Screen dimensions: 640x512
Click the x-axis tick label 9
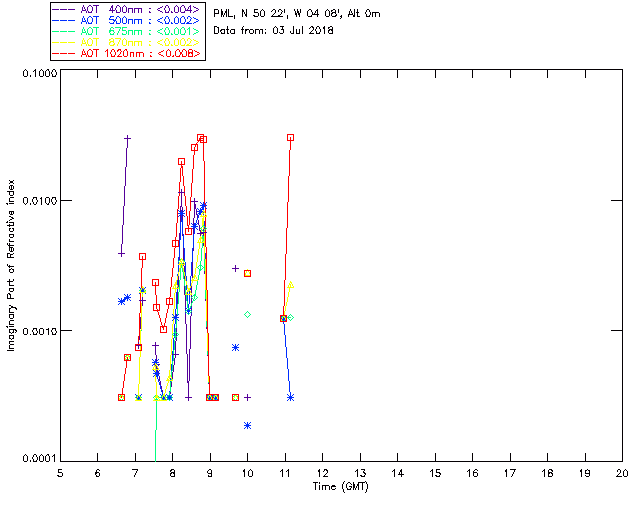click(210, 473)
